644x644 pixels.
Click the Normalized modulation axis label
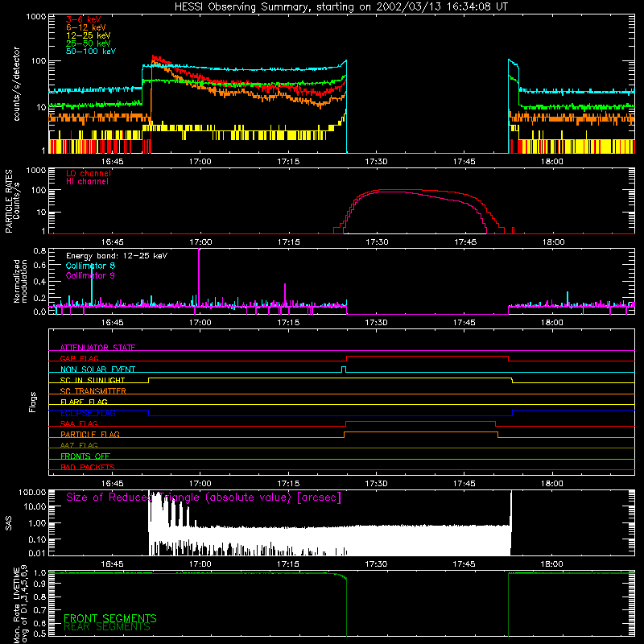point(21,281)
